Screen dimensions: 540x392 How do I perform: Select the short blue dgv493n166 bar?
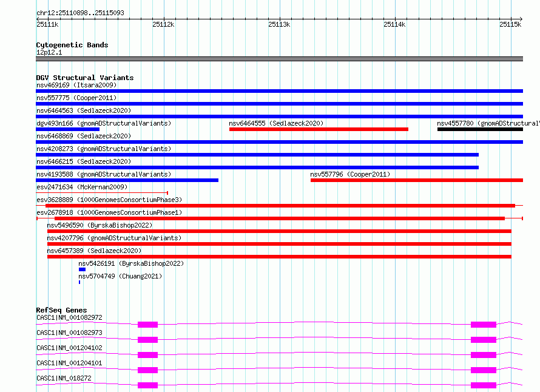(67, 129)
